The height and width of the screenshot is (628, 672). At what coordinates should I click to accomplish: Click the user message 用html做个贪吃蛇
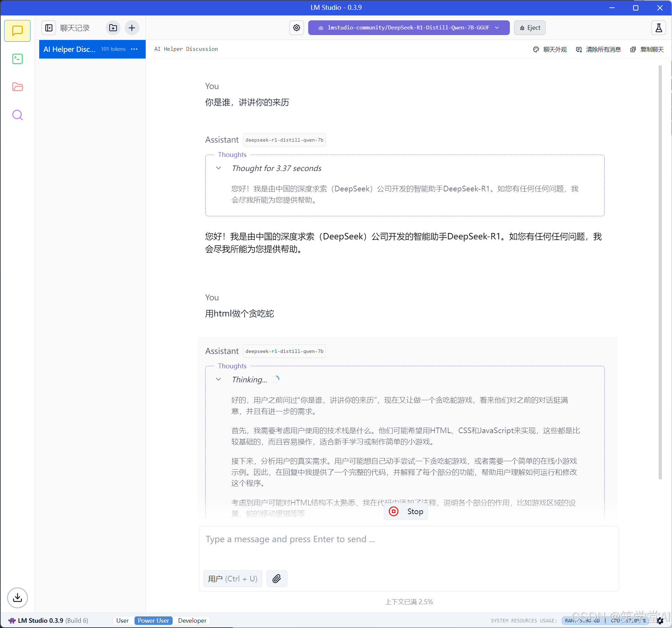(x=240, y=314)
